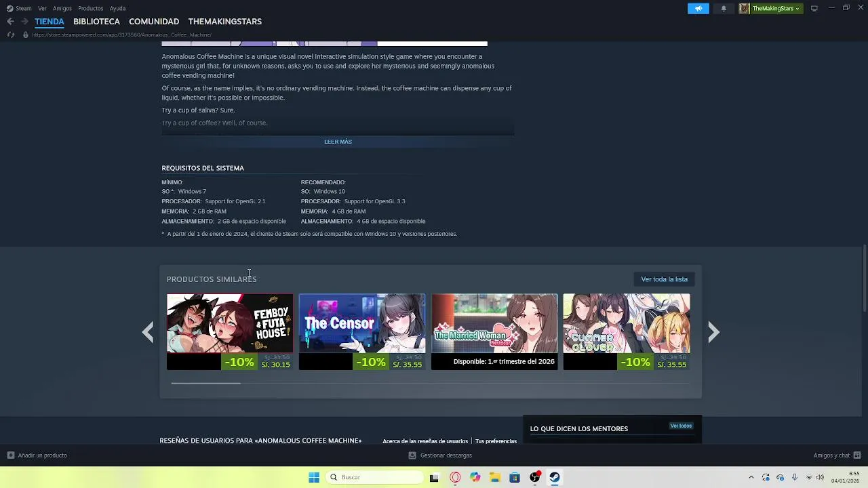
Task: Click Disponible: 1.er trimestre del 2026 text
Action: 504,362
